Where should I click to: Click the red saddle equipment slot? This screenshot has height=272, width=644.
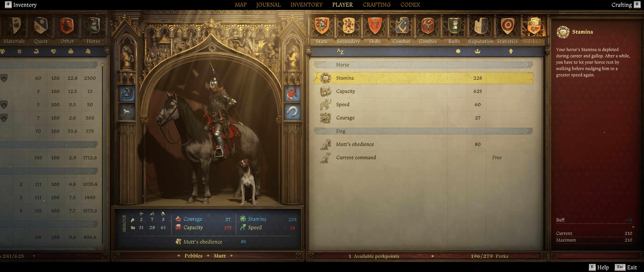point(292,93)
